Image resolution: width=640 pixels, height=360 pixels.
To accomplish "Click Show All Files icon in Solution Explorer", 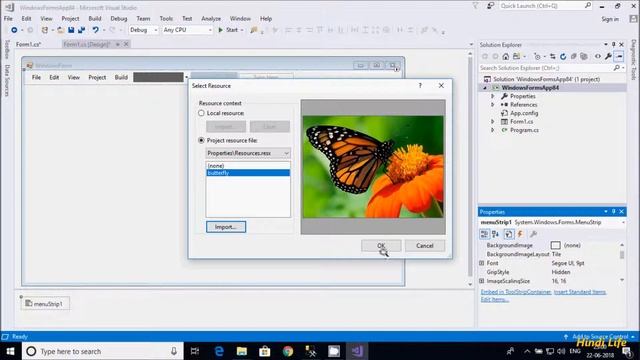I will coord(584,56).
